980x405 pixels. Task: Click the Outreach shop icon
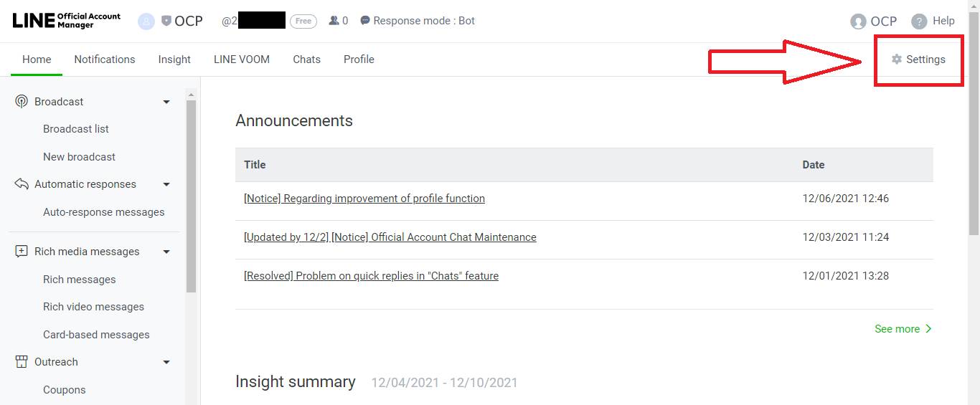click(x=22, y=362)
